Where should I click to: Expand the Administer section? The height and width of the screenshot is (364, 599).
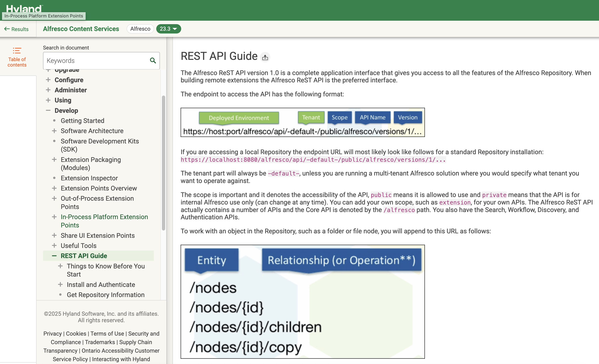(48, 90)
